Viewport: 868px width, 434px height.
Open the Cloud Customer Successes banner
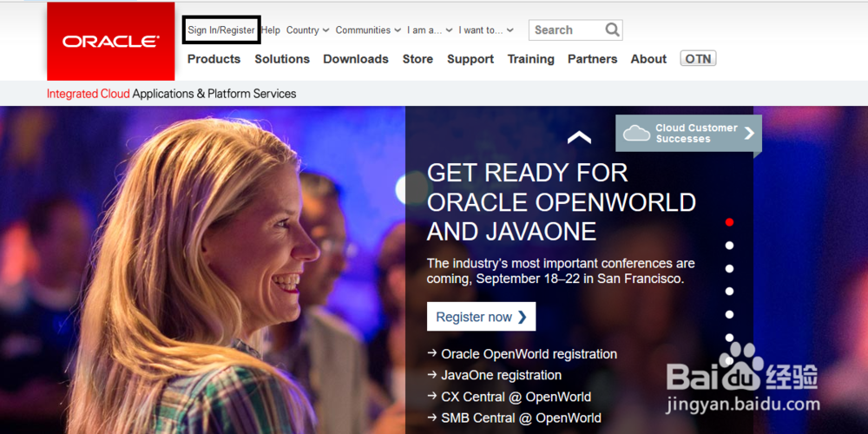click(688, 134)
